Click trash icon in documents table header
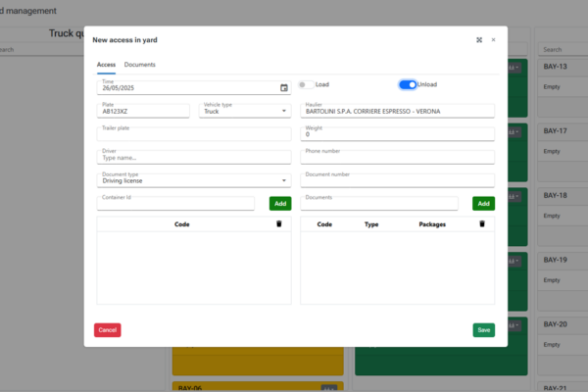Screen dimensions: 588x392 pos(481,223)
